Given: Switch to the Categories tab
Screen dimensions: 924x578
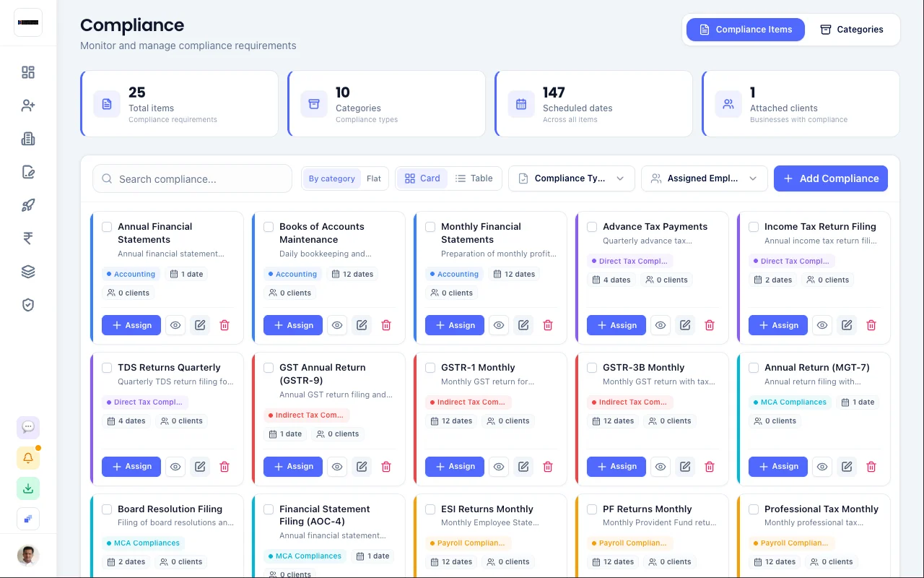Looking at the screenshot, I should (852, 30).
